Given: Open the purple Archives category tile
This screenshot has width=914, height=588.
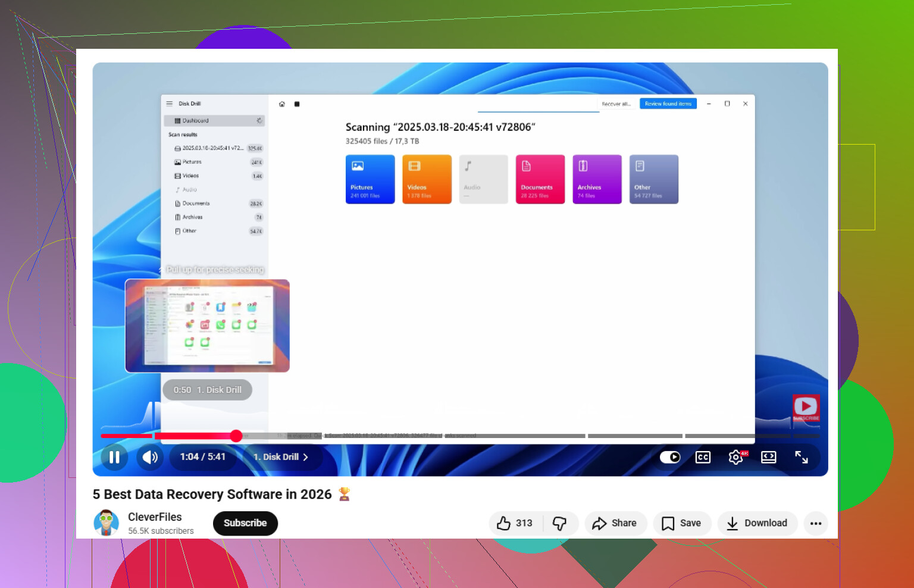Looking at the screenshot, I should pyautogui.click(x=597, y=179).
